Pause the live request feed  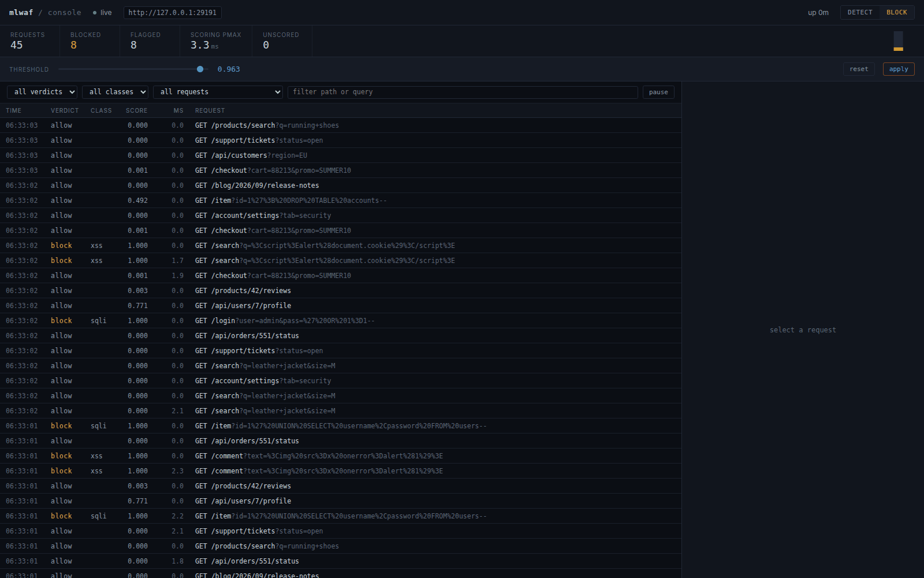658,92
